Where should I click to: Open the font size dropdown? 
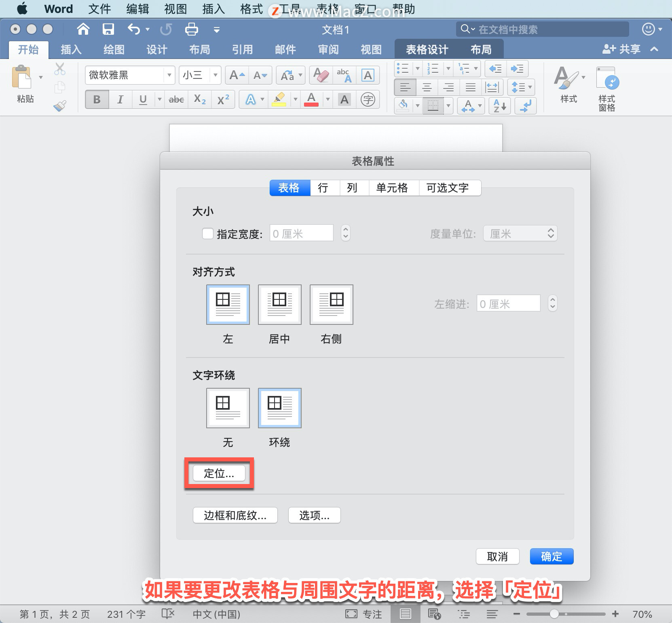click(x=216, y=75)
